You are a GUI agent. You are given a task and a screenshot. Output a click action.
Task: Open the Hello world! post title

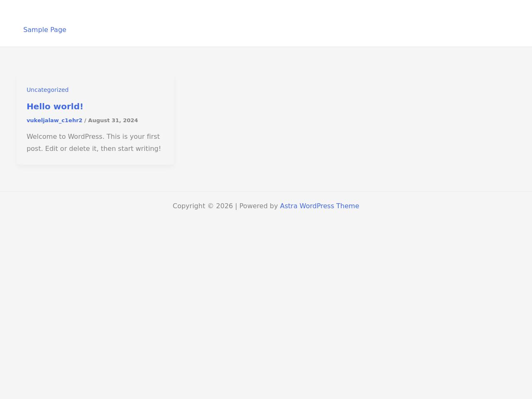pos(55,106)
